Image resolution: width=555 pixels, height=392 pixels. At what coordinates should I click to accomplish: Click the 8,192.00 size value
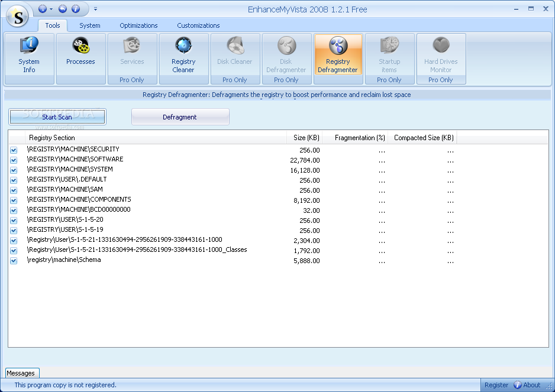[306, 200]
